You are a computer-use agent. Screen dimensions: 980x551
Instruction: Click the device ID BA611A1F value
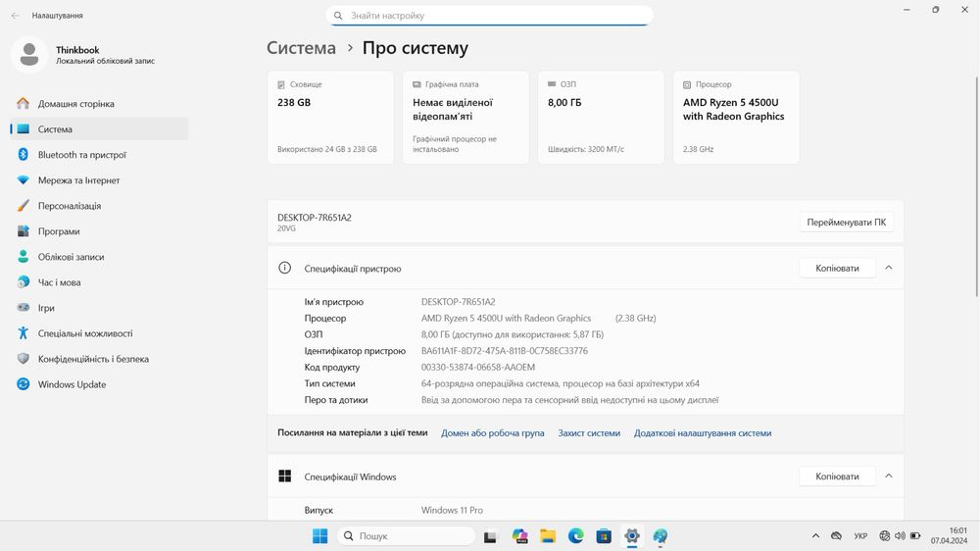click(x=505, y=351)
